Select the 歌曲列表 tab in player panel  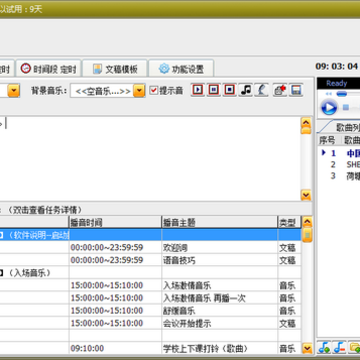tap(347, 127)
